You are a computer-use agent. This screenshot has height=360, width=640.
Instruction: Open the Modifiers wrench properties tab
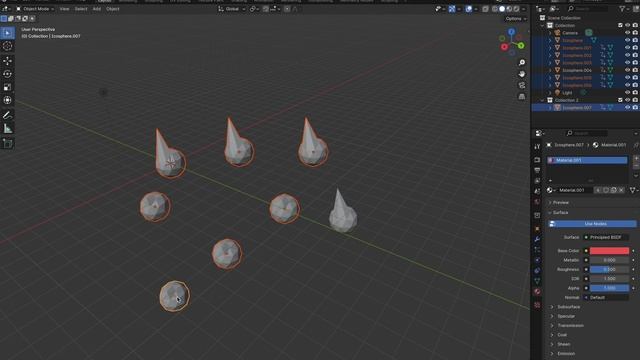tap(537, 239)
